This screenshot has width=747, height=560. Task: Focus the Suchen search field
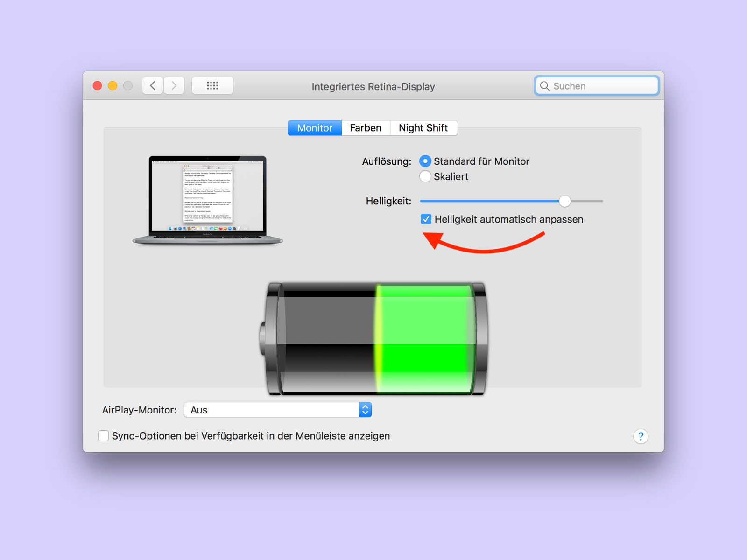coord(597,86)
